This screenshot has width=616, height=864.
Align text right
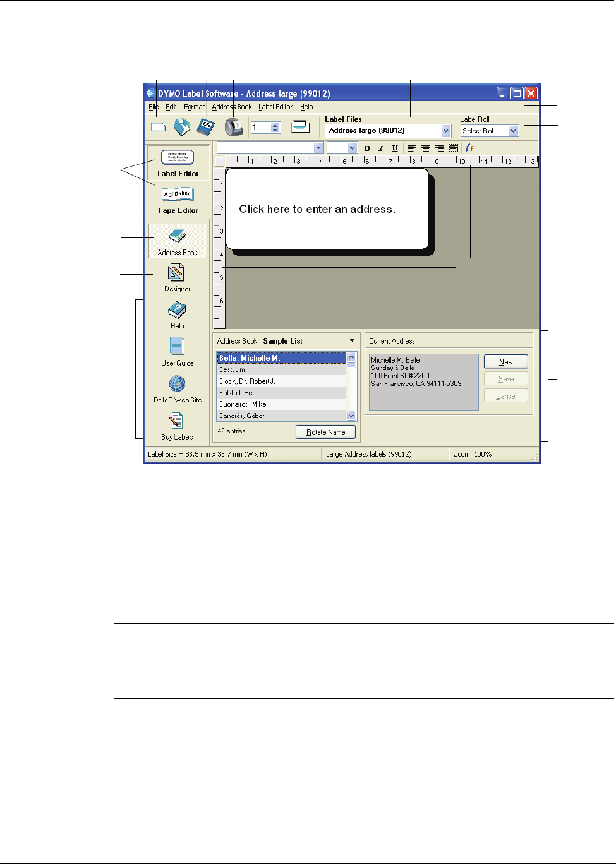(x=439, y=148)
